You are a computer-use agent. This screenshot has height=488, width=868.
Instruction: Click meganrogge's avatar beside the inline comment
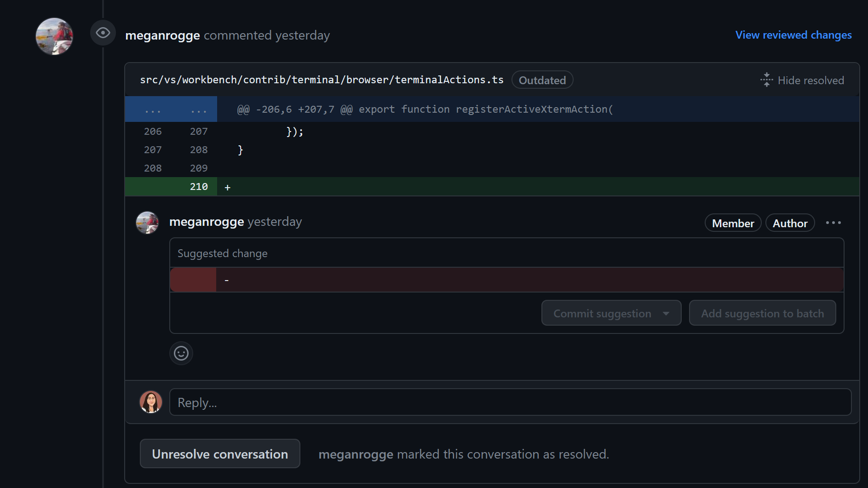pyautogui.click(x=147, y=223)
